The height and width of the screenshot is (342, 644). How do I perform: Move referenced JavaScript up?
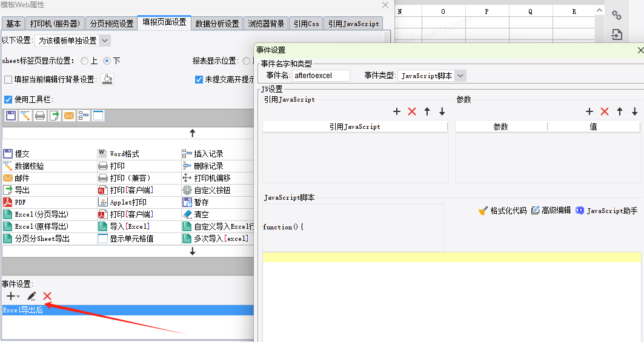427,111
